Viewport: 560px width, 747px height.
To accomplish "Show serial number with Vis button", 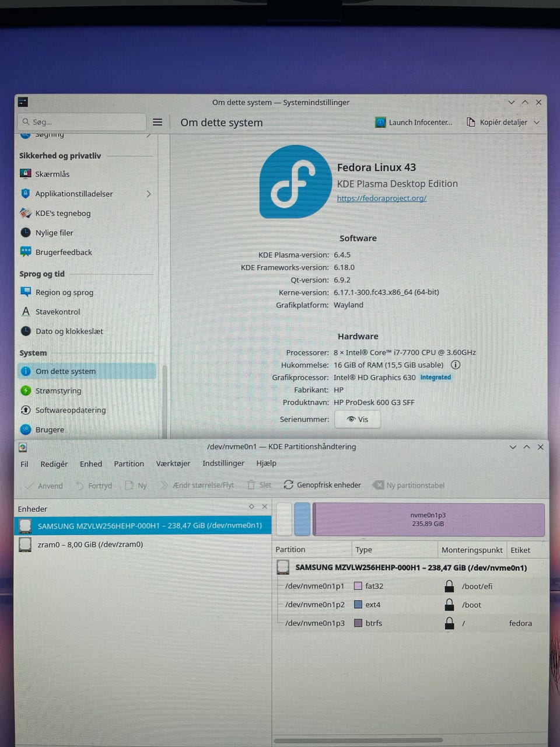I will point(358,419).
